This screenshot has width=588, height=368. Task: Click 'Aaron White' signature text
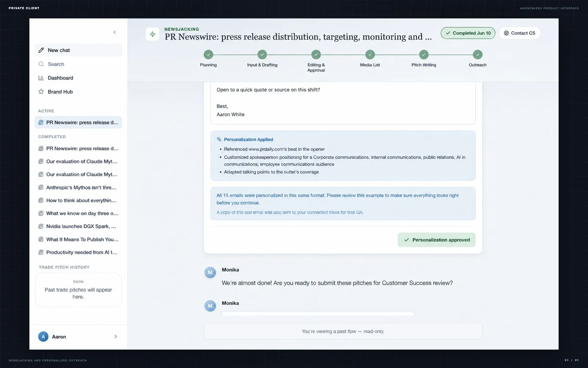pyautogui.click(x=230, y=114)
